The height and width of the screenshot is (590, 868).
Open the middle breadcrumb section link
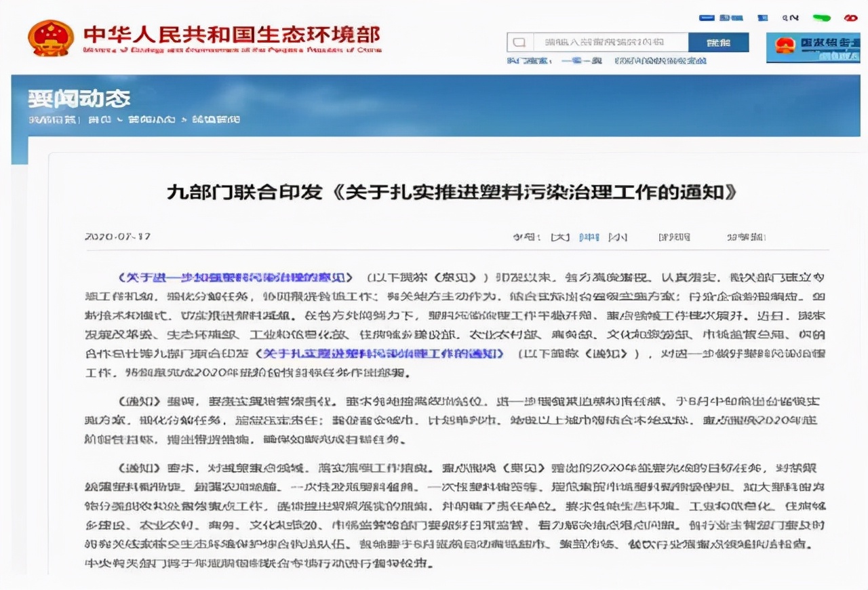(x=151, y=119)
